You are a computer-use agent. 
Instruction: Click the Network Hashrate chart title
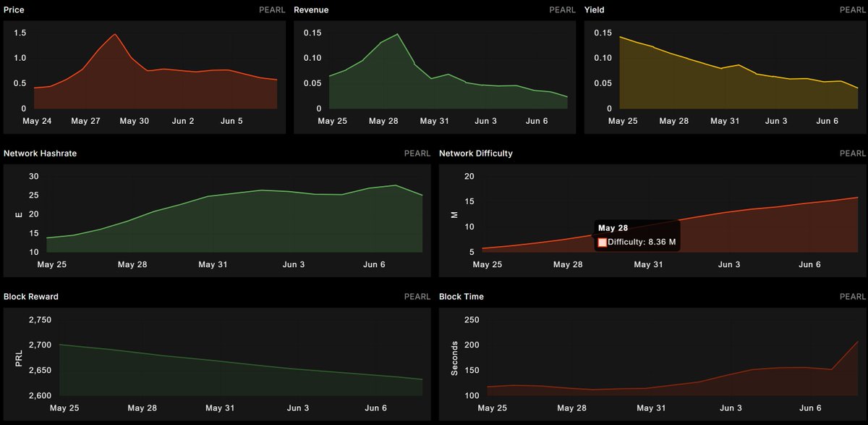point(41,153)
